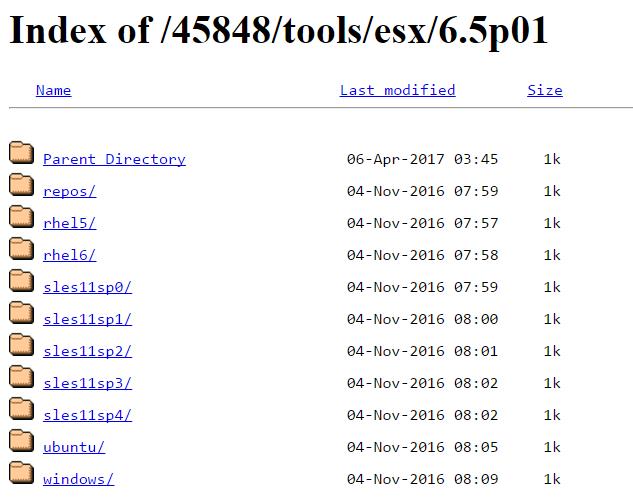Click the folder icon next to windows/
This screenshot has height=501, width=633.
(21, 473)
